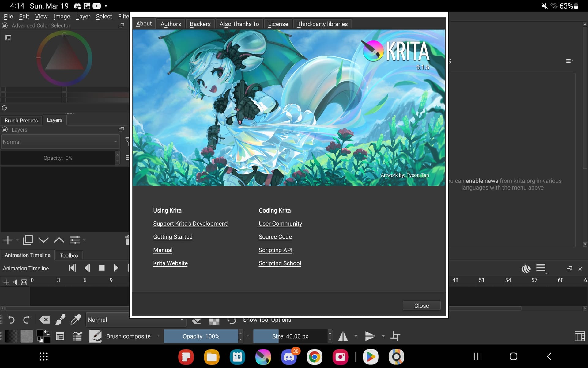Switch to the Toolbox tab
The image size is (588, 368).
69,255
